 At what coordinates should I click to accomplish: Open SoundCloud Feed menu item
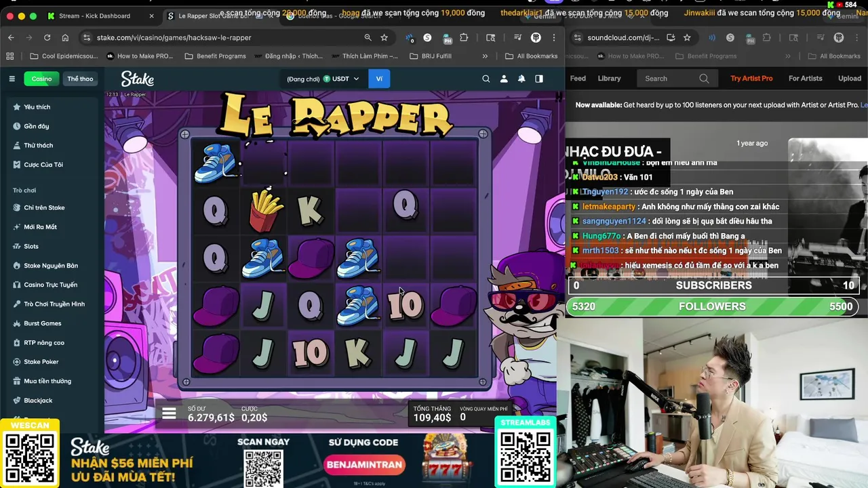point(578,79)
